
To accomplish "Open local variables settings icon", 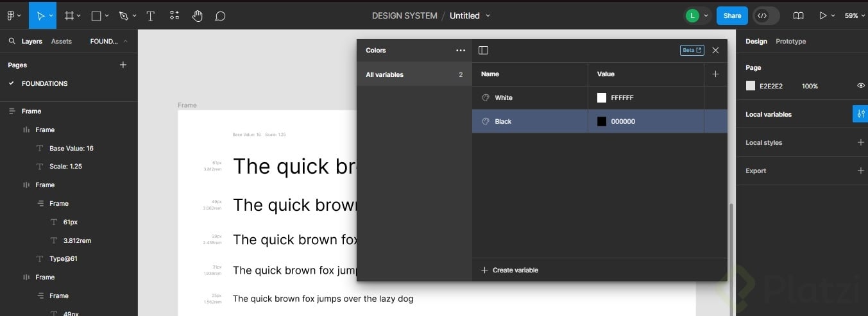I will coord(860,114).
